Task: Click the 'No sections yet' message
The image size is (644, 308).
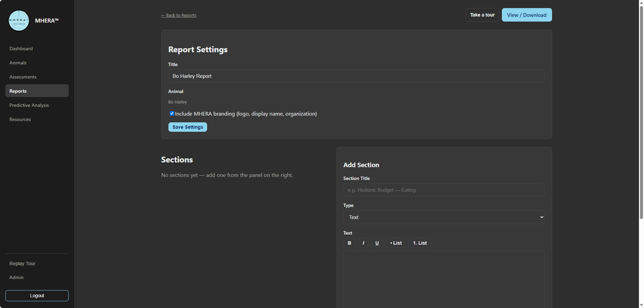Action: click(227, 175)
